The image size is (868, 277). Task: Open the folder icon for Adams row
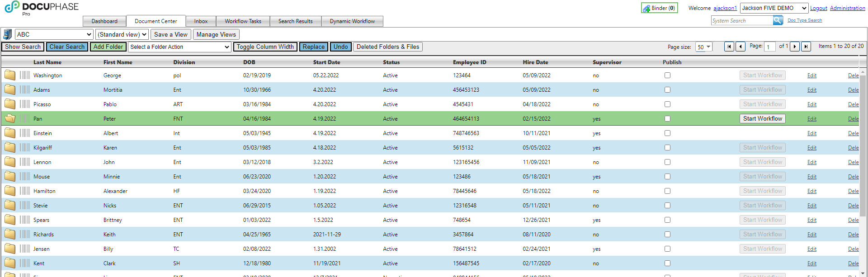coord(10,89)
